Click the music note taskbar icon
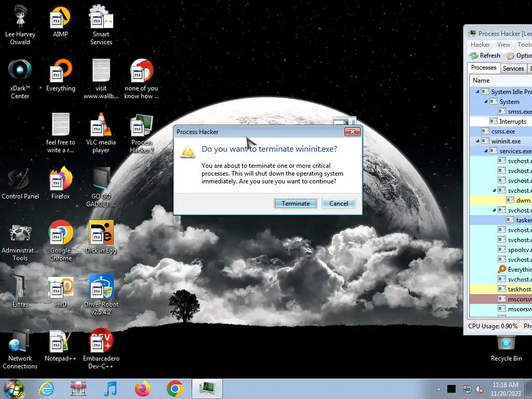 [x=110, y=389]
